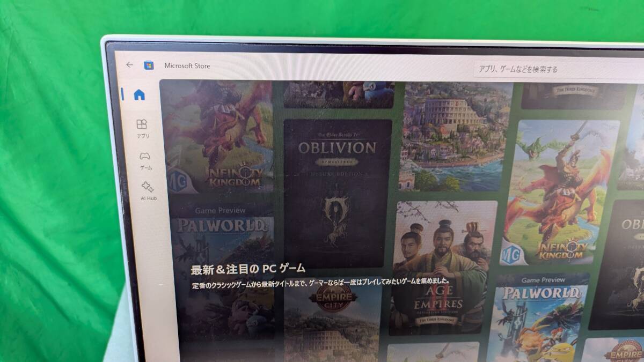Click the Microsoft Store title text
The image size is (644, 362).
[x=187, y=66]
